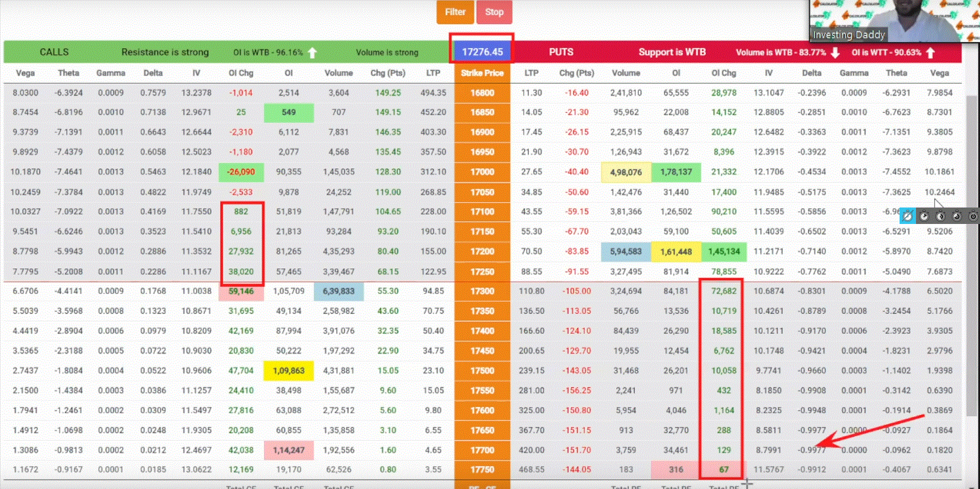Click the CALLS section header
Screen dimensions: 980x489
[x=54, y=52]
